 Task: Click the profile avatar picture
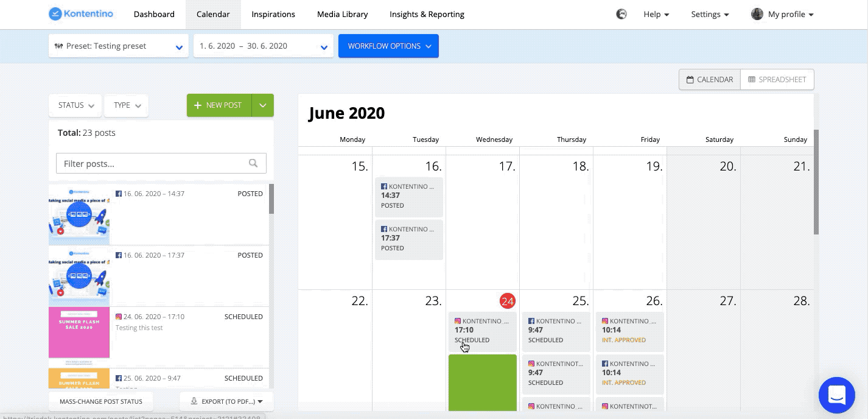757,14
